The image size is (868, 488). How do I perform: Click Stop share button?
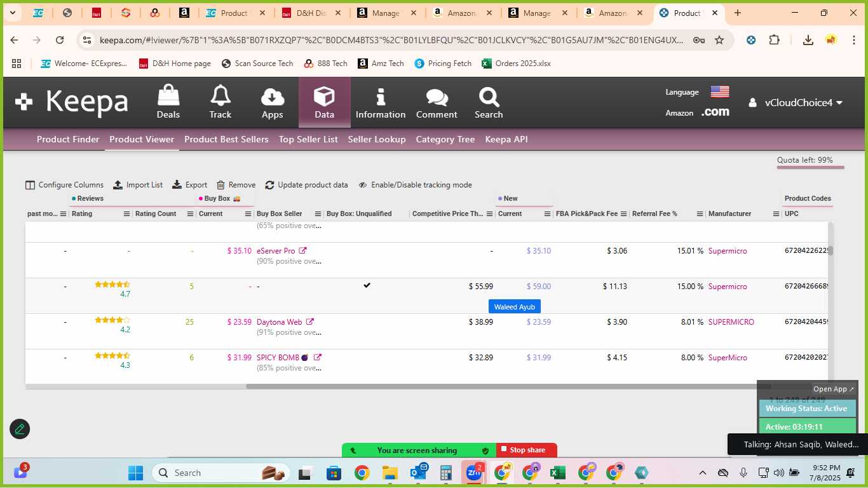pyautogui.click(x=527, y=450)
